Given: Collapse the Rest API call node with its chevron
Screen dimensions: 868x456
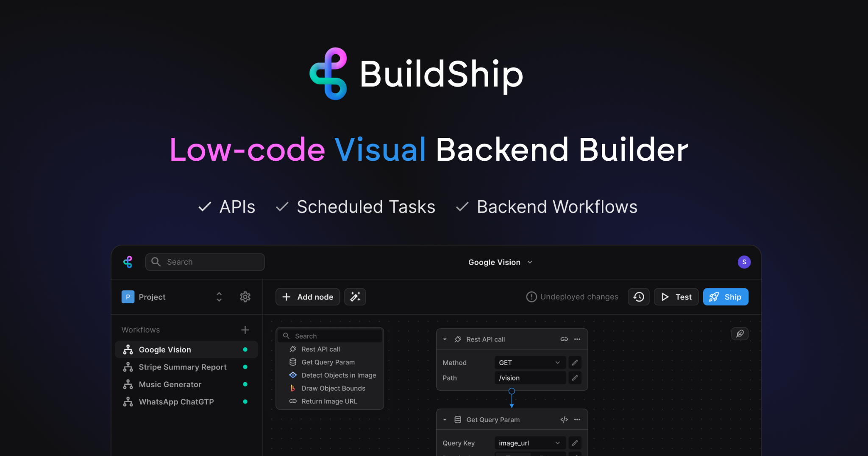Looking at the screenshot, I should pos(445,339).
